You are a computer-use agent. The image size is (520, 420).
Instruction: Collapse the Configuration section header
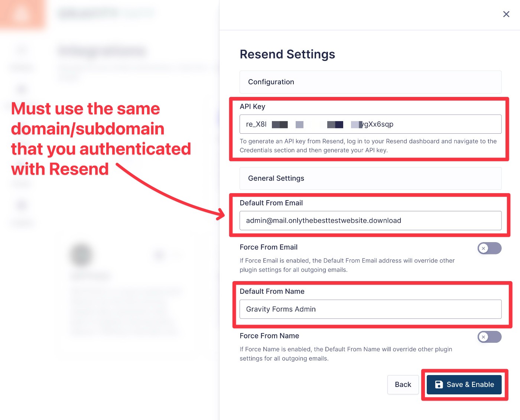tap(370, 82)
